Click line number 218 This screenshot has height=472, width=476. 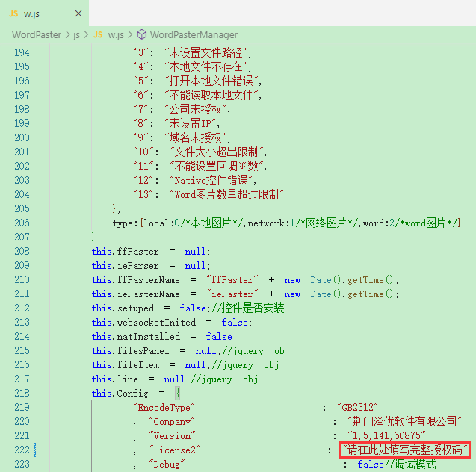22,394
